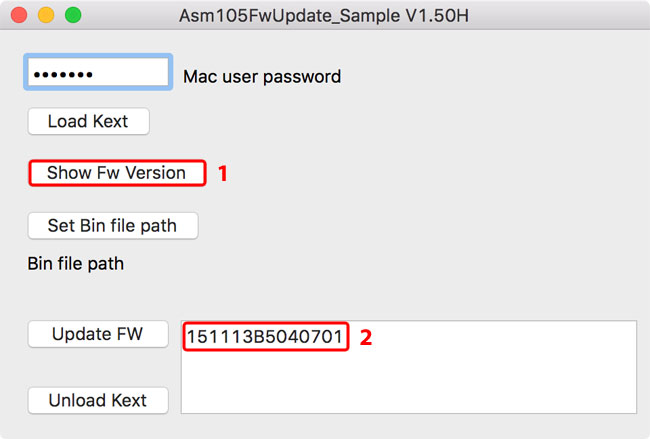Click the Mac user password input field

(97, 74)
